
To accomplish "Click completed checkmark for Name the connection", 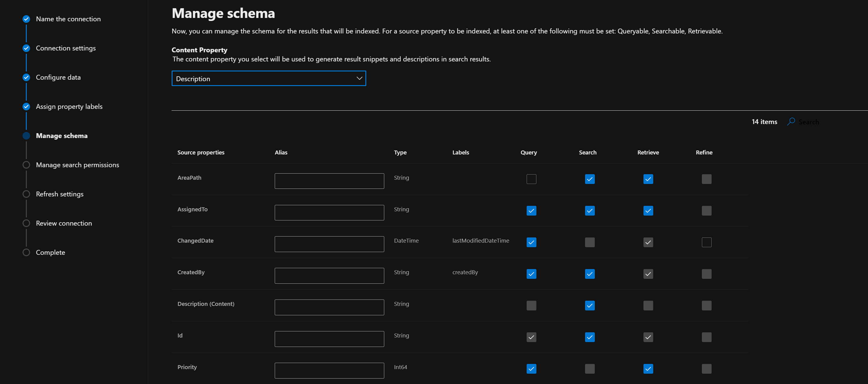I will pyautogui.click(x=26, y=19).
